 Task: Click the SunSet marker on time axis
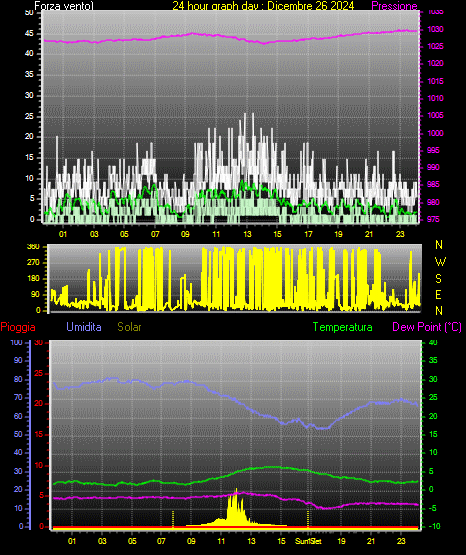pyautogui.click(x=308, y=541)
